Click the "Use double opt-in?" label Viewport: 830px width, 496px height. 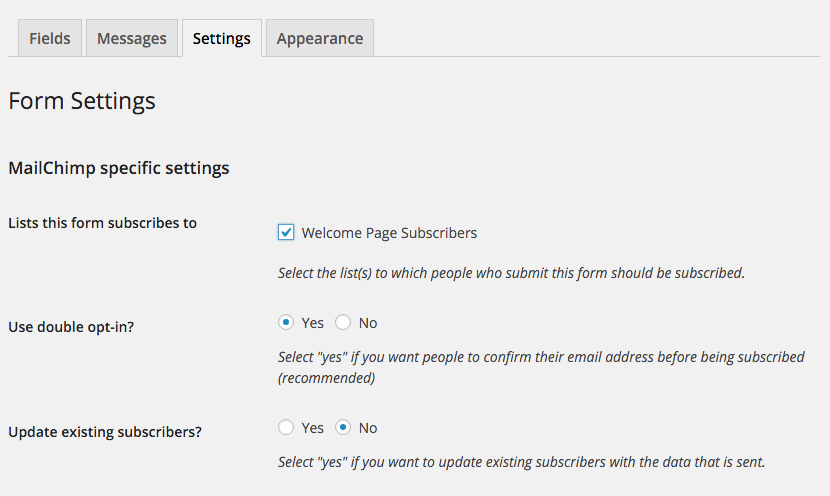[x=71, y=327]
